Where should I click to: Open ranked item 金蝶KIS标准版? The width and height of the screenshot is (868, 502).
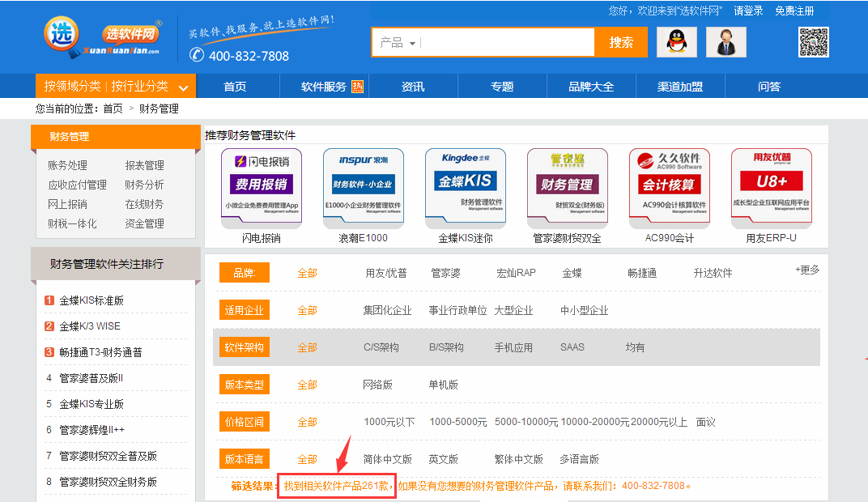click(x=91, y=300)
